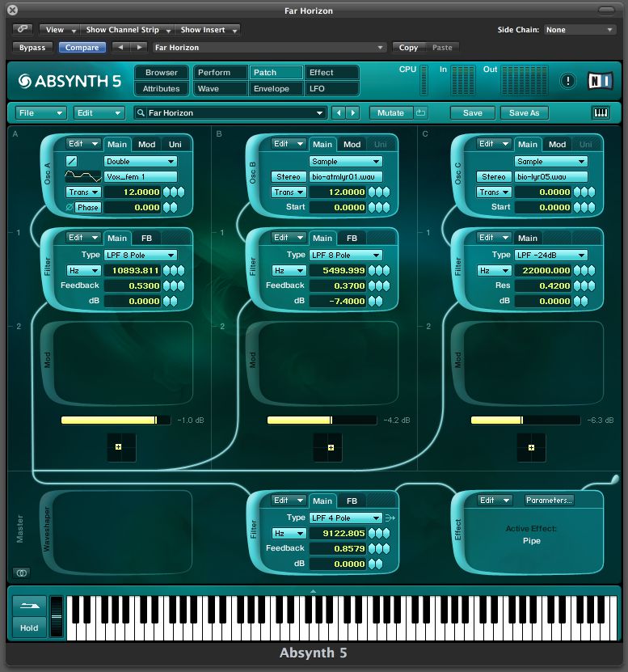Image resolution: width=628 pixels, height=672 pixels.
Task: Open the Envelope page tab
Action: pyautogui.click(x=276, y=89)
